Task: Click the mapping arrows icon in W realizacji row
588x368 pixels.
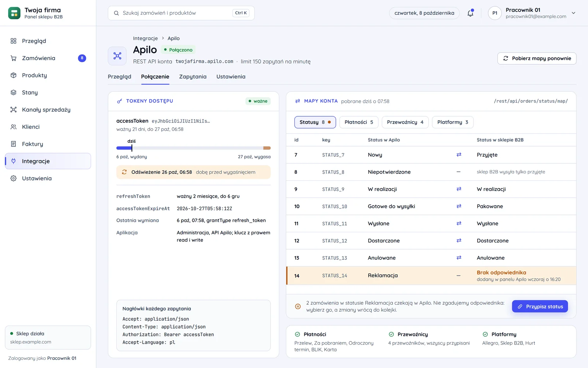Action: pyautogui.click(x=459, y=189)
